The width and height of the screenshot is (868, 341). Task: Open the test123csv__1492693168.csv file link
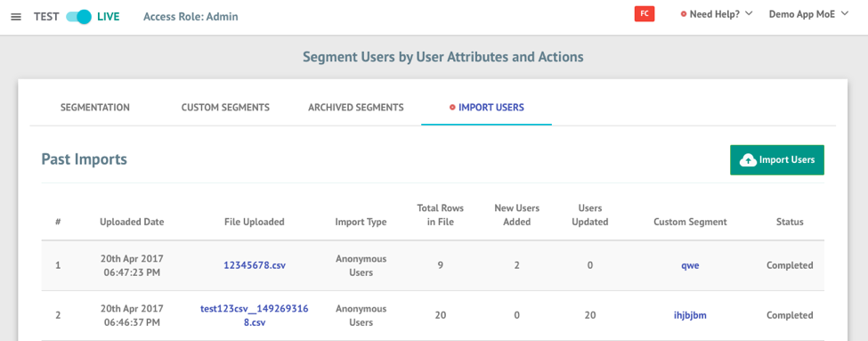tap(255, 315)
